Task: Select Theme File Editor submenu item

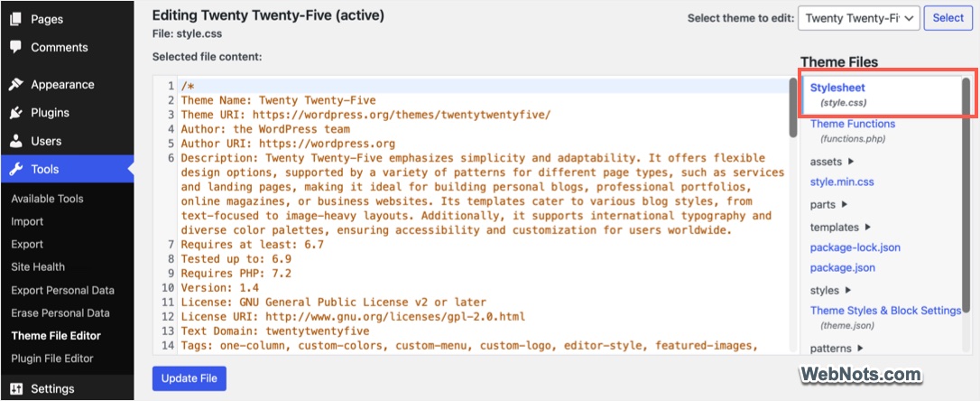Action: 56,336
